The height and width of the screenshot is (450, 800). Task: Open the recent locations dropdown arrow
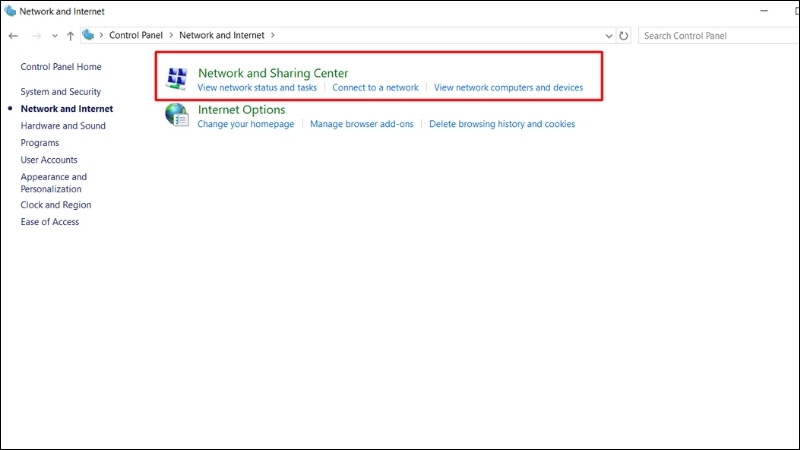click(55, 36)
